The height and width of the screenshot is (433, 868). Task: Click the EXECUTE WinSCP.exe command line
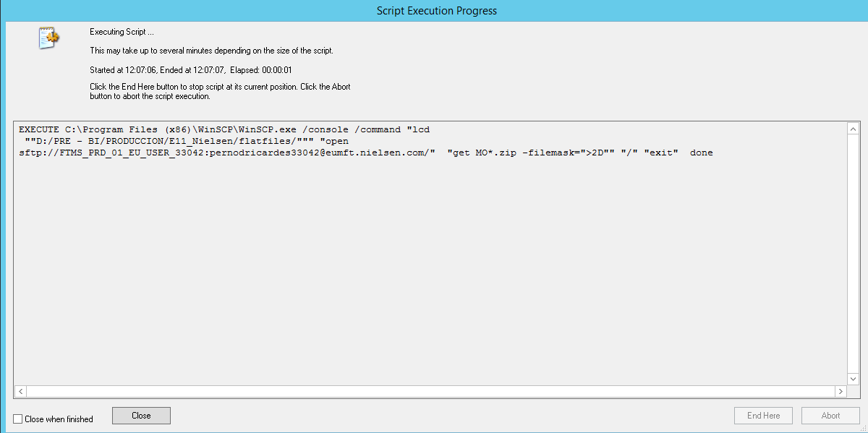[x=224, y=129]
